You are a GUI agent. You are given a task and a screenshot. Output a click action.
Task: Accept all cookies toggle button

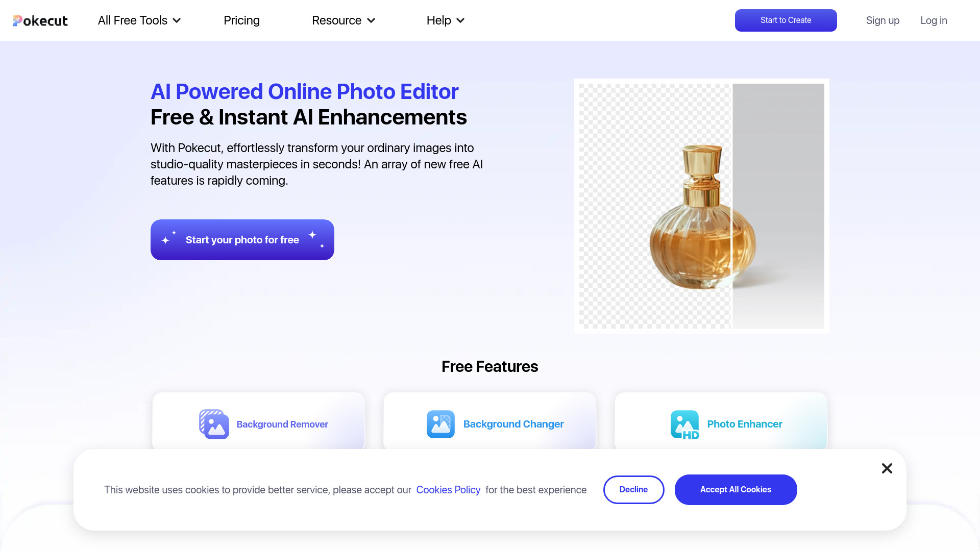pos(736,490)
